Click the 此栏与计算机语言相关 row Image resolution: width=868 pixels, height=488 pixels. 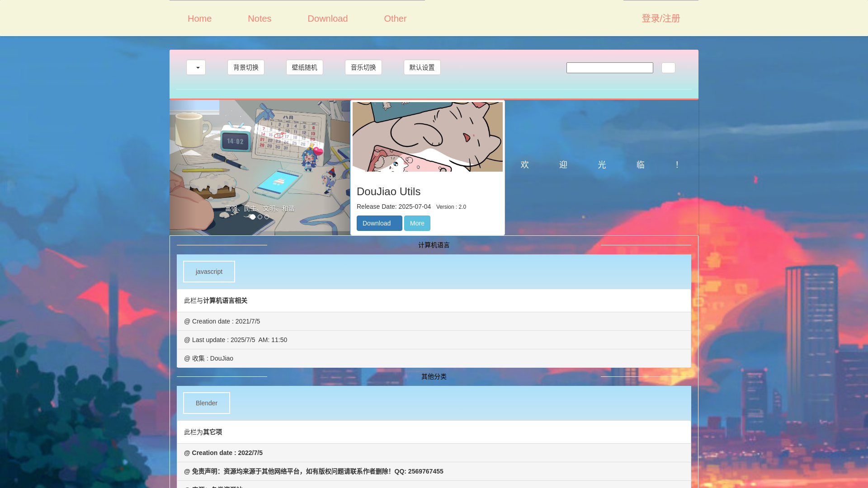click(434, 301)
